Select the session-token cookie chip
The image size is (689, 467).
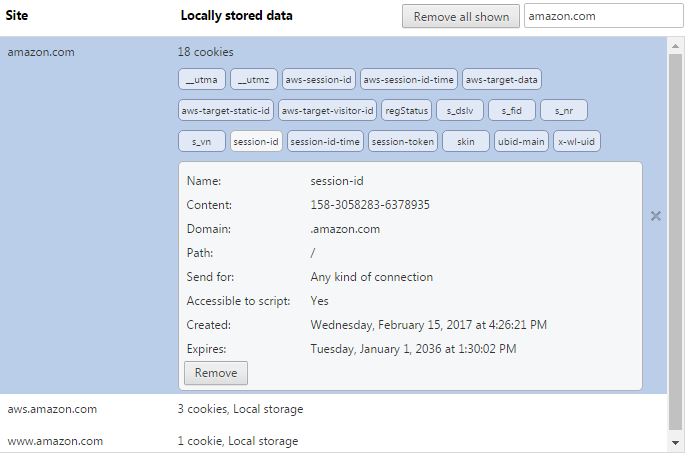(x=403, y=141)
